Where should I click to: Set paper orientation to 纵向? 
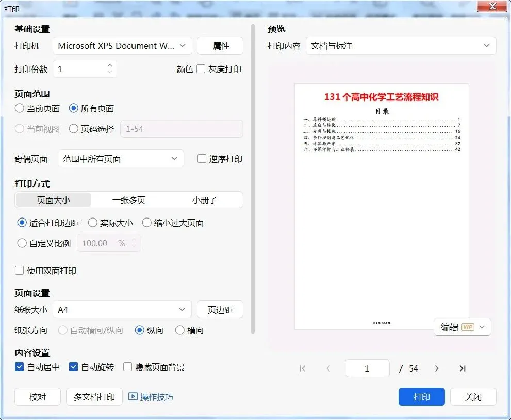[x=140, y=330]
